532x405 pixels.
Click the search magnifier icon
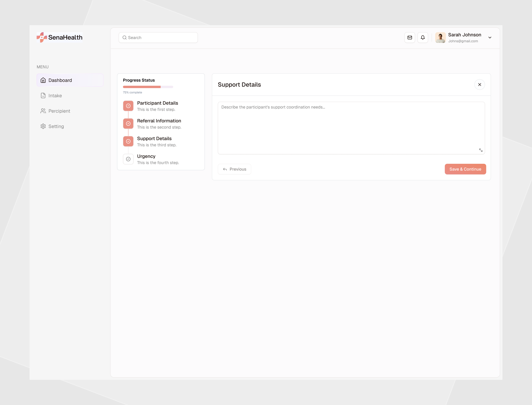click(x=125, y=38)
